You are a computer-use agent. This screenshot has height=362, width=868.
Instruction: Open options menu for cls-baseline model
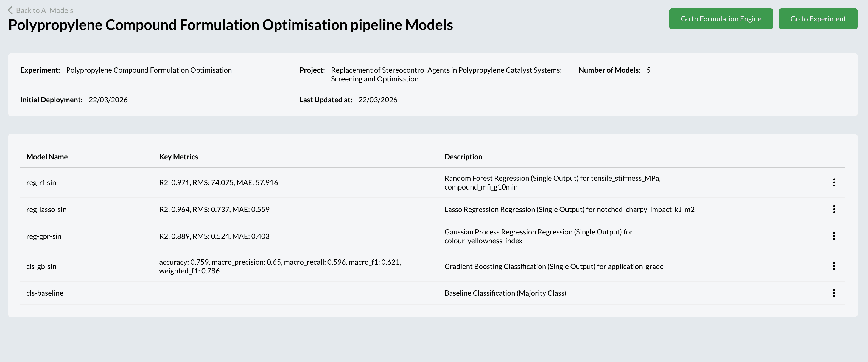coord(834,293)
